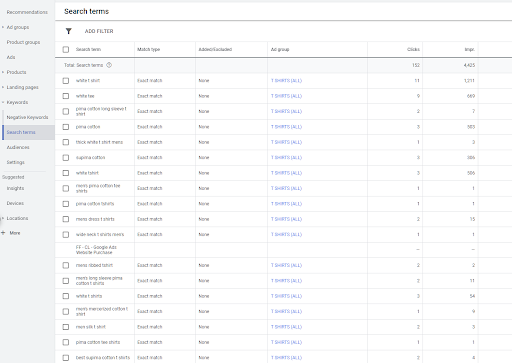The width and height of the screenshot is (512, 363).
Task: Sort by the Impr. column header
Action: point(470,49)
